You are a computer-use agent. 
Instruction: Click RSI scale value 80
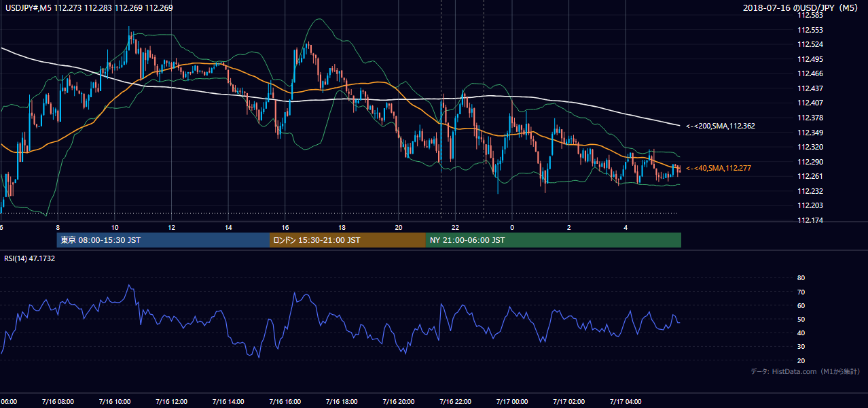pos(801,278)
